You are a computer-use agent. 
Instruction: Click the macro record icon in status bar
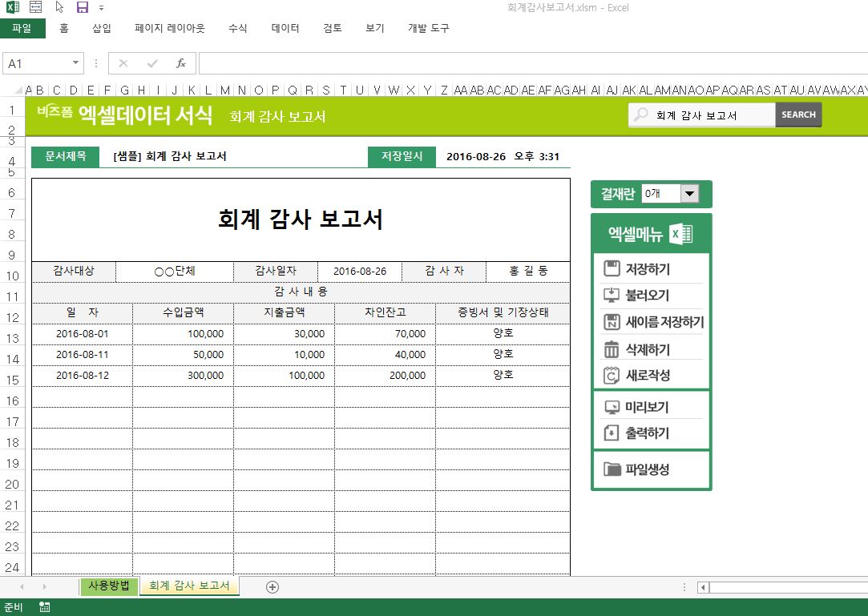point(45,607)
